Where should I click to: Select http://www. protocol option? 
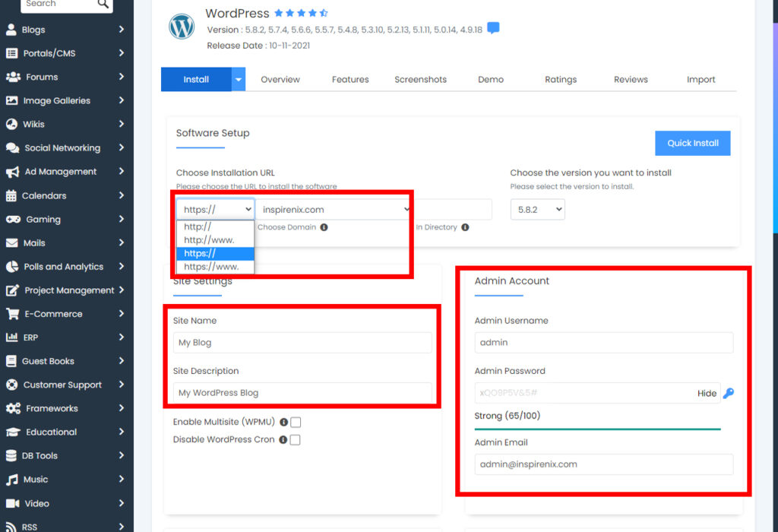click(215, 240)
